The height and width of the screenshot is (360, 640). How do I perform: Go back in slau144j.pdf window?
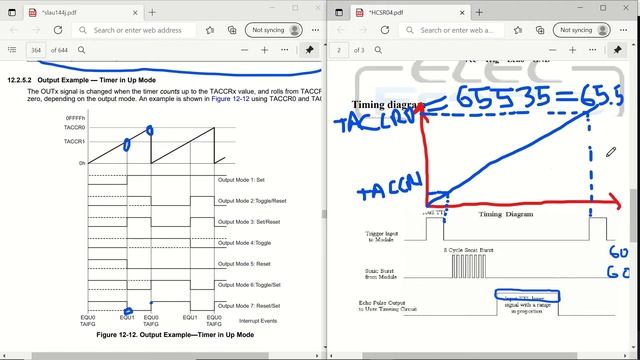14,30
